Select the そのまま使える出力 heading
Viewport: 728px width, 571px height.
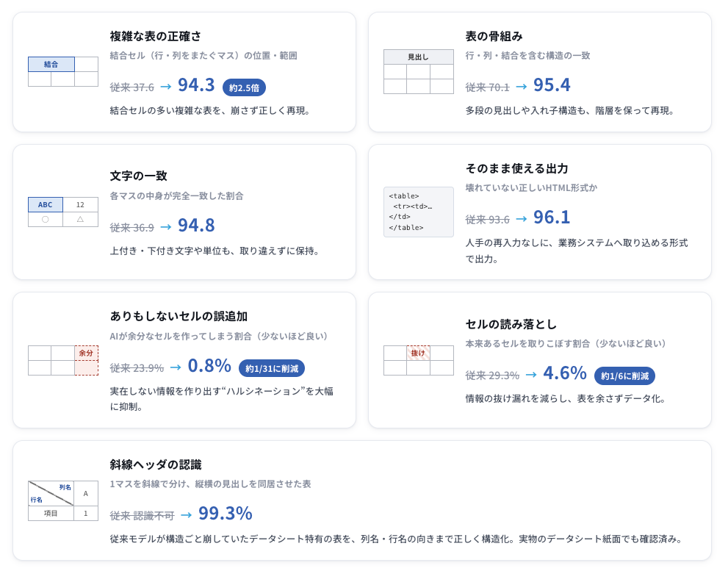[x=516, y=168]
